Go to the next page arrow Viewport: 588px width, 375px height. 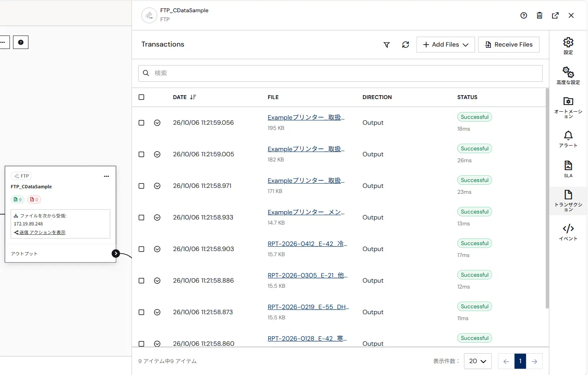[534, 361]
